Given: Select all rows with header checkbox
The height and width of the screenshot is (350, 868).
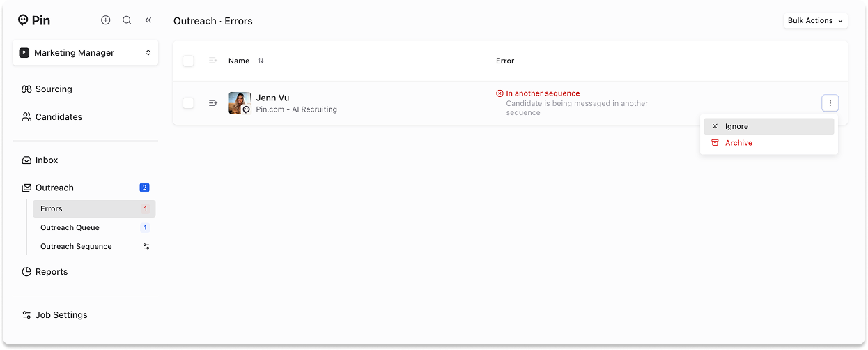Looking at the screenshot, I should (x=188, y=61).
